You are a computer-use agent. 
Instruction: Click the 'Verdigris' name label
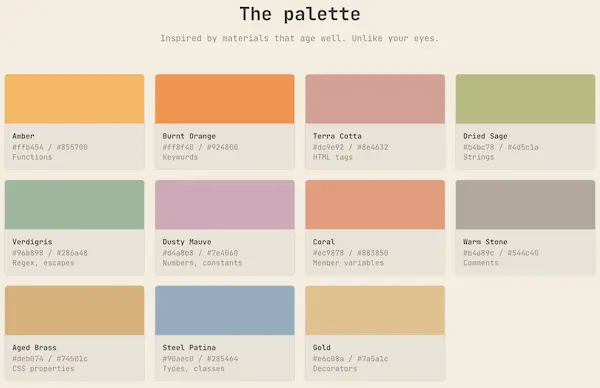coord(32,242)
